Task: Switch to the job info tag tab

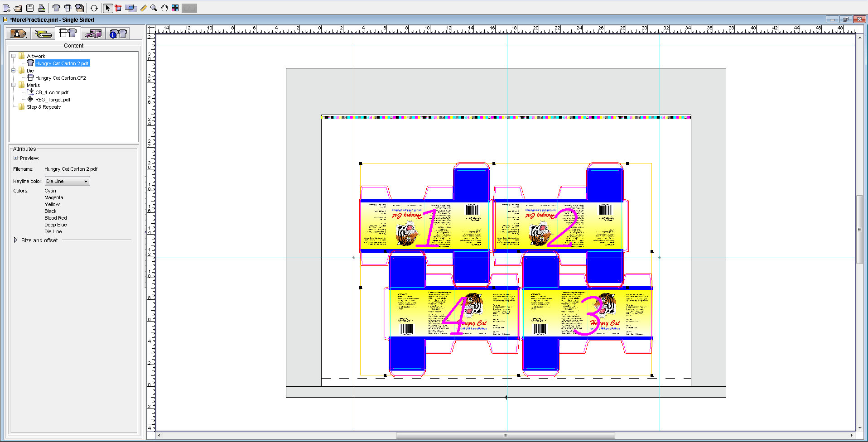Action: (18, 34)
